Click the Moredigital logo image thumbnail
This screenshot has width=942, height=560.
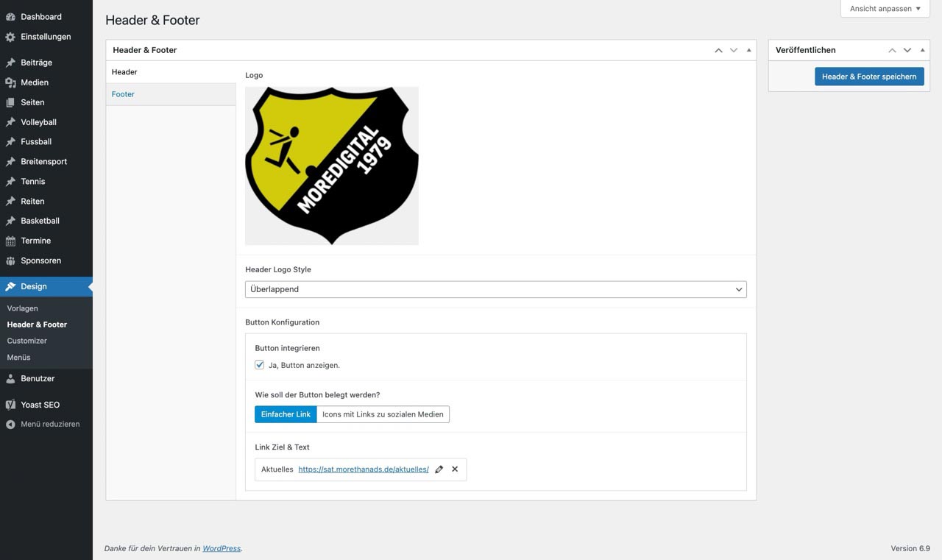(332, 166)
